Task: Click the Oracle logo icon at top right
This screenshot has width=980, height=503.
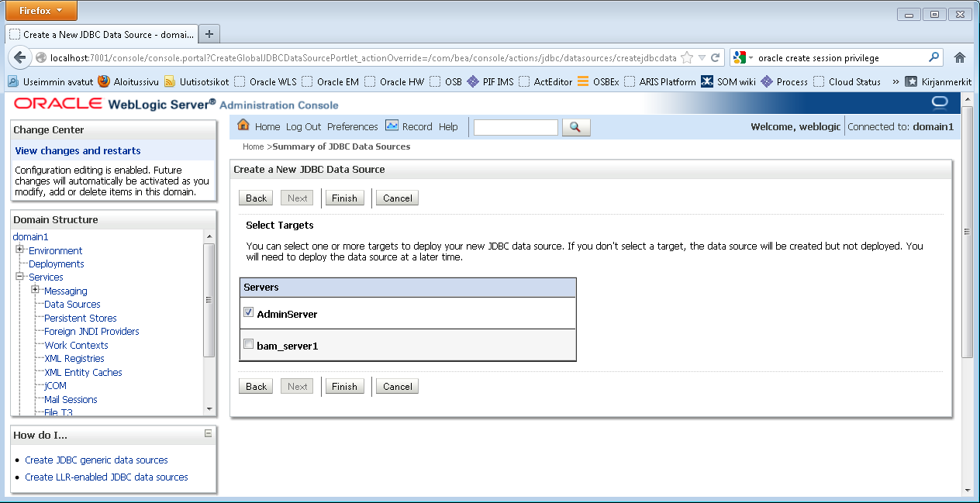Action: click(940, 103)
